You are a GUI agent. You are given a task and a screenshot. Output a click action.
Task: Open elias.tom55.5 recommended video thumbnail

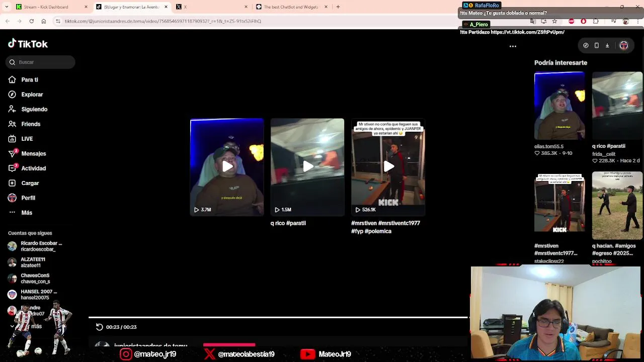[x=559, y=106]
